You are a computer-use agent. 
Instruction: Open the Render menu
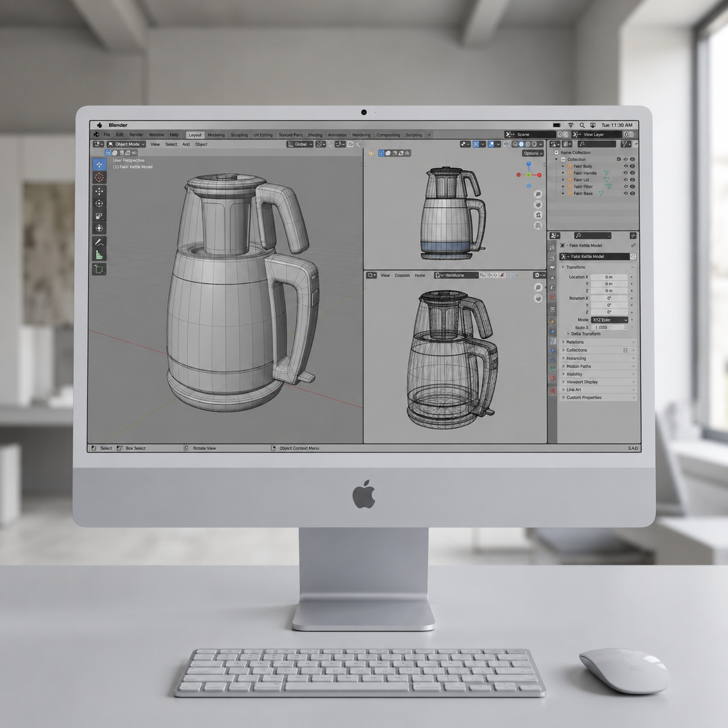136,135
